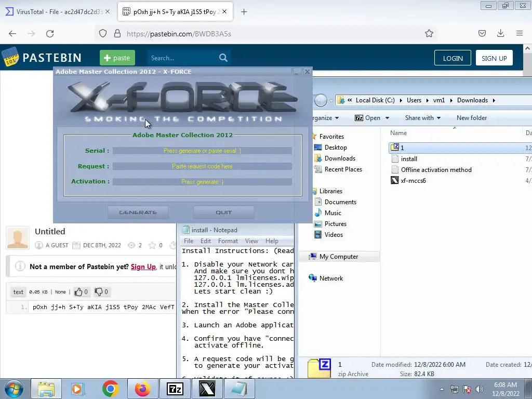The height and width of the screenshot is (399, 532).
Task: Open Notepad View menu
Action: (x=251, y=241)
